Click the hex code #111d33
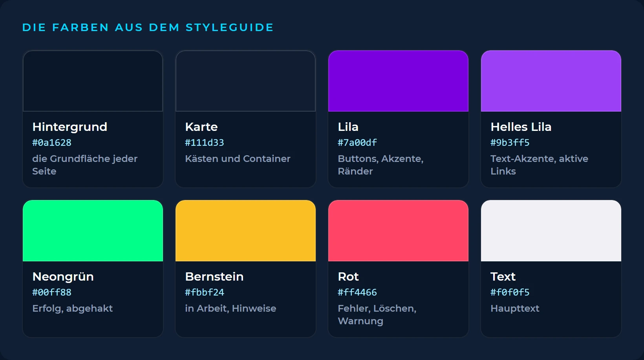The width and height of the screenshot is (644, 360). point(205,143)
